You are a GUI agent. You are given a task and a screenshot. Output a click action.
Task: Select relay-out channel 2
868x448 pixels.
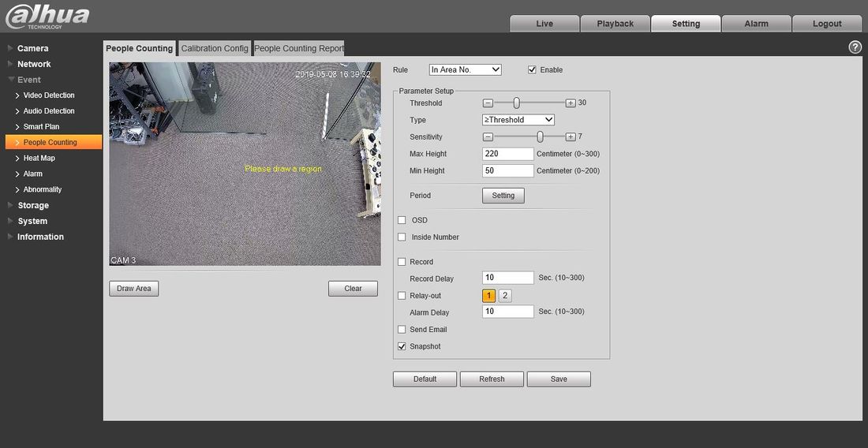(x=505, y=296)
